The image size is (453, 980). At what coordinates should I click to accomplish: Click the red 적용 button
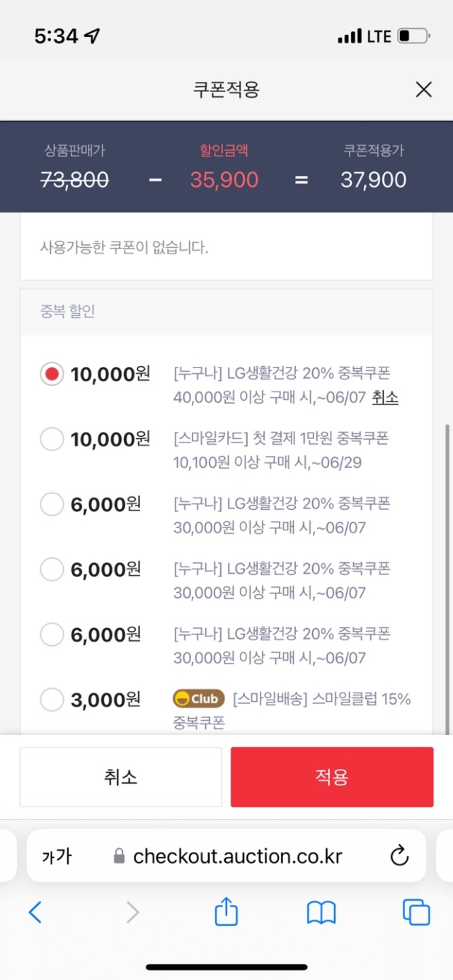point(332,777)
